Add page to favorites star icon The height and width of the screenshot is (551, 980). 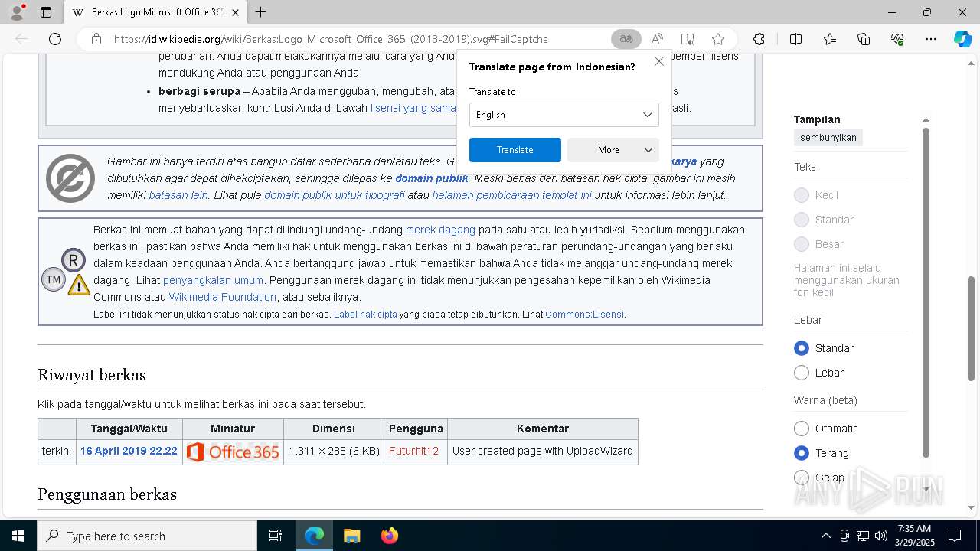pos(718,39)
